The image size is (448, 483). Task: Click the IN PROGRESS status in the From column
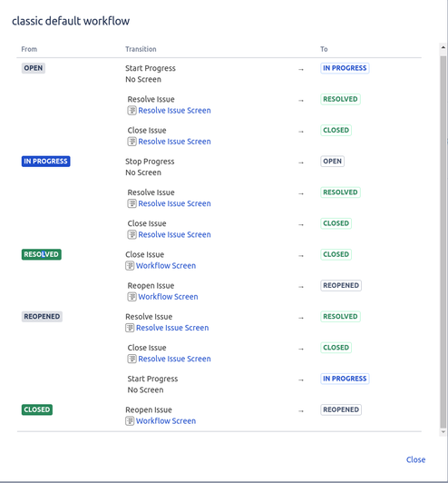(46, 161)
